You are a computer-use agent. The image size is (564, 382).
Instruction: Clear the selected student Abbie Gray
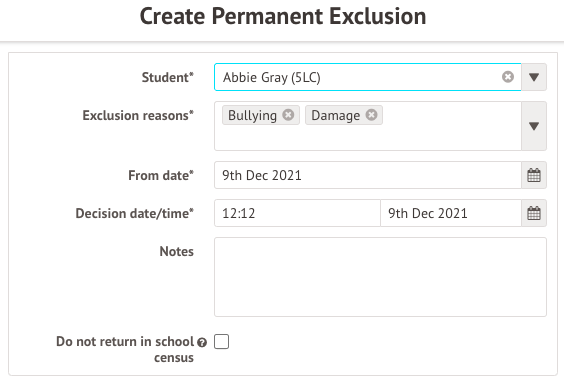pyautogui.click(x=508, y=77)
